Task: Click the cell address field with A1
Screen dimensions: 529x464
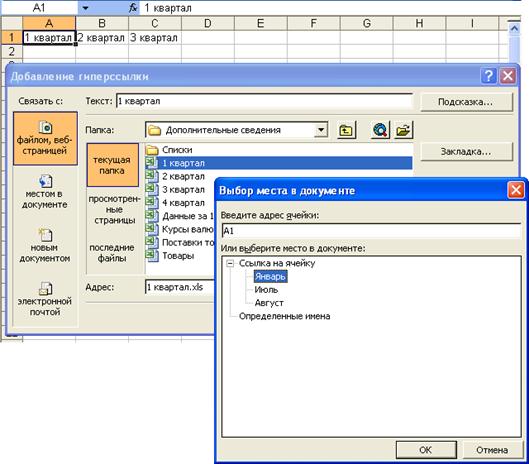Action: (x=371, y=231)
